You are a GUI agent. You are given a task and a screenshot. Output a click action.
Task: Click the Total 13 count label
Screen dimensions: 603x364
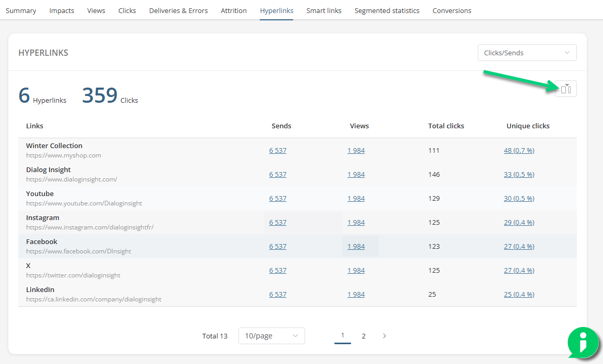(x=214, y=336)
